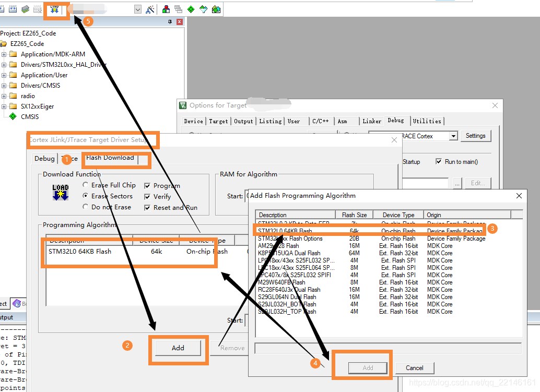Screen dimensions: 540x392
Task: Open the debugger driver combo box dropdown
Action: 453,136
